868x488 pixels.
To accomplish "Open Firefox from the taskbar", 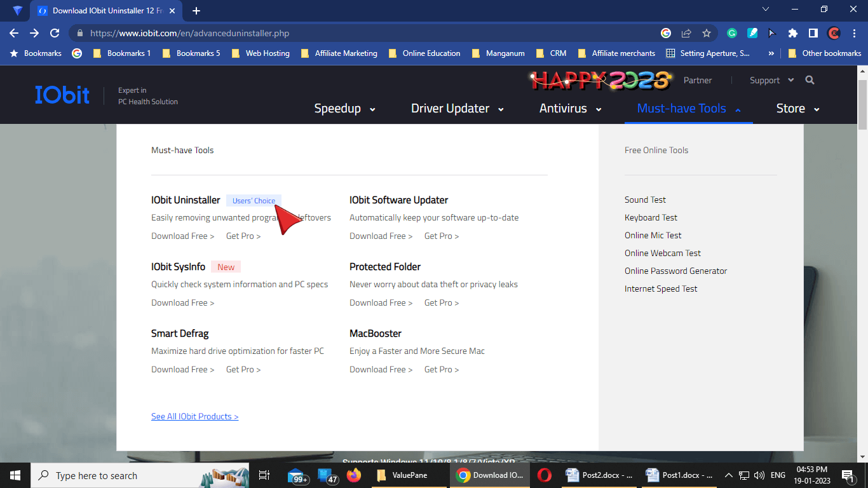I will click(x=353, y=475).
